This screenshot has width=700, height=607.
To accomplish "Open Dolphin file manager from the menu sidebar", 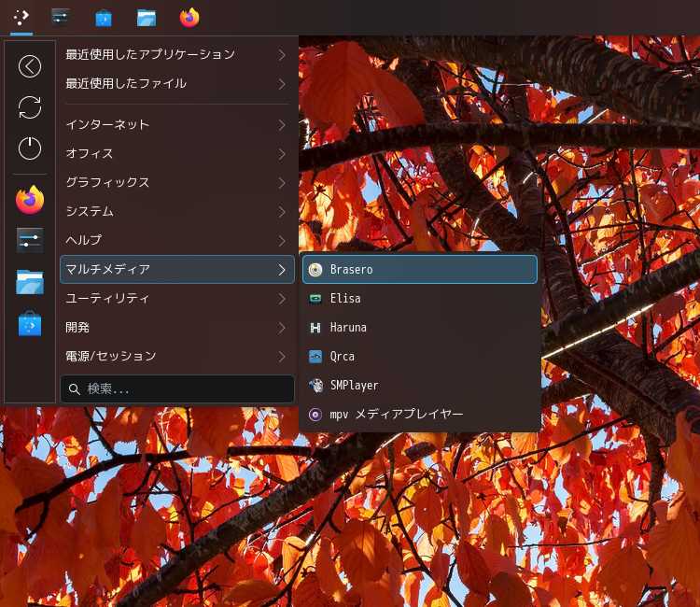I will tap(30, 282).
